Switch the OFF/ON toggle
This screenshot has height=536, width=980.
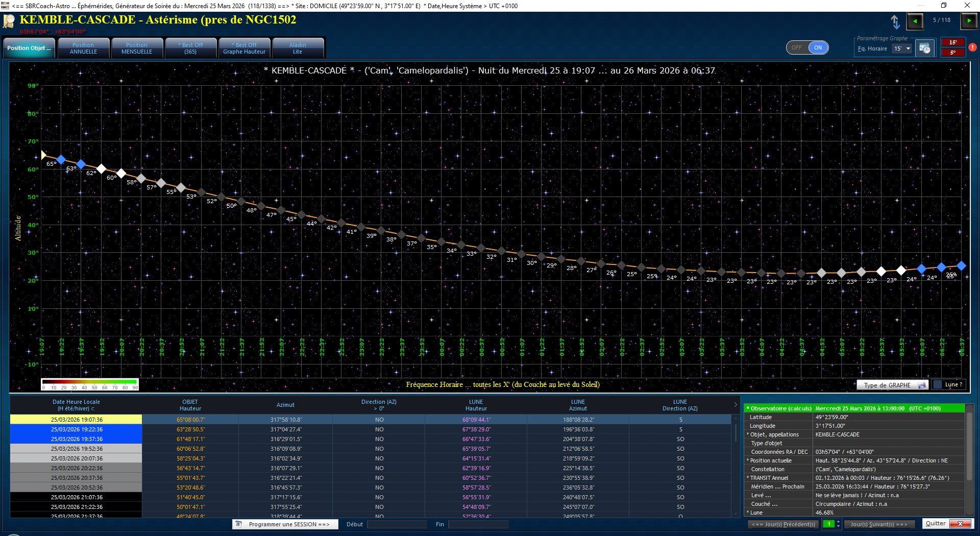[x=807, y=47]
